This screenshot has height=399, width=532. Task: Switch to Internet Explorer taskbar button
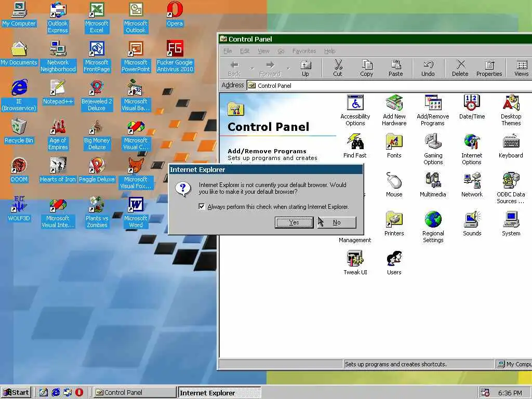(x=220, y=393)
